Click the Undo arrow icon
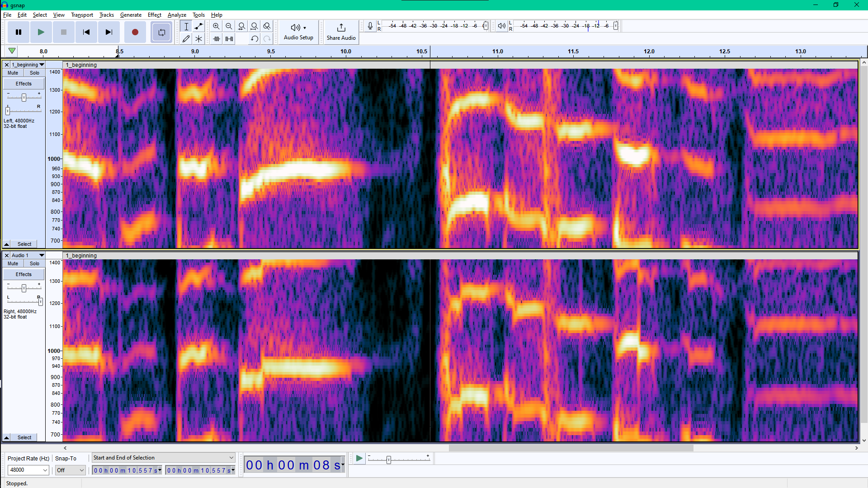868x488 pixels. coord(254,39)
